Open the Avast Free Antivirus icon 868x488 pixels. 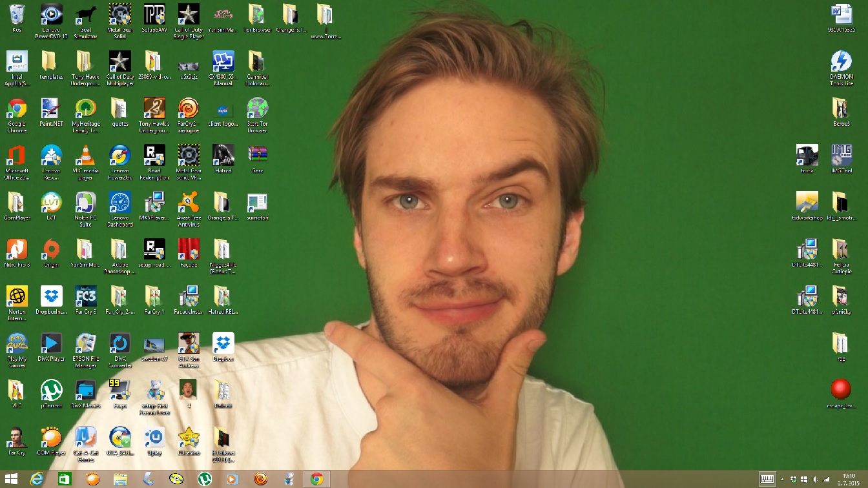point(188,203)
